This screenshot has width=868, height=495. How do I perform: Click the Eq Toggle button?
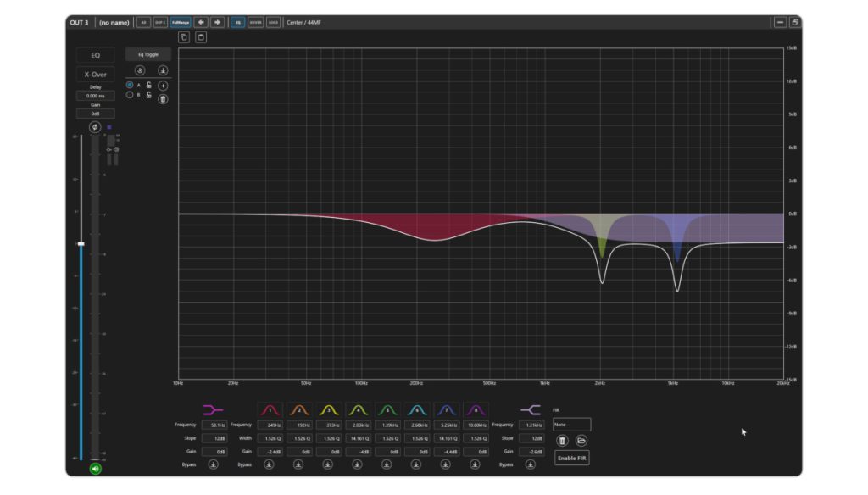click(x=148, y=54)
